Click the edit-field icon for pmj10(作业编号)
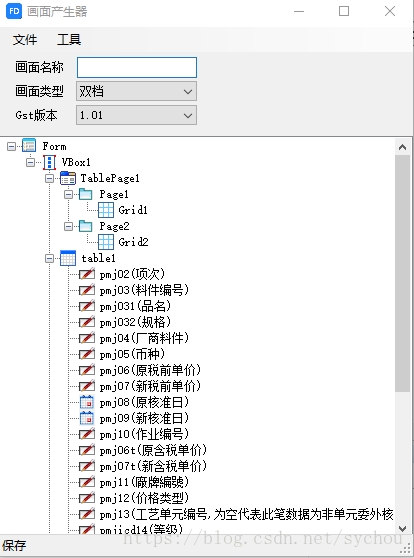The image size is (414, 558). pos(87,435)
